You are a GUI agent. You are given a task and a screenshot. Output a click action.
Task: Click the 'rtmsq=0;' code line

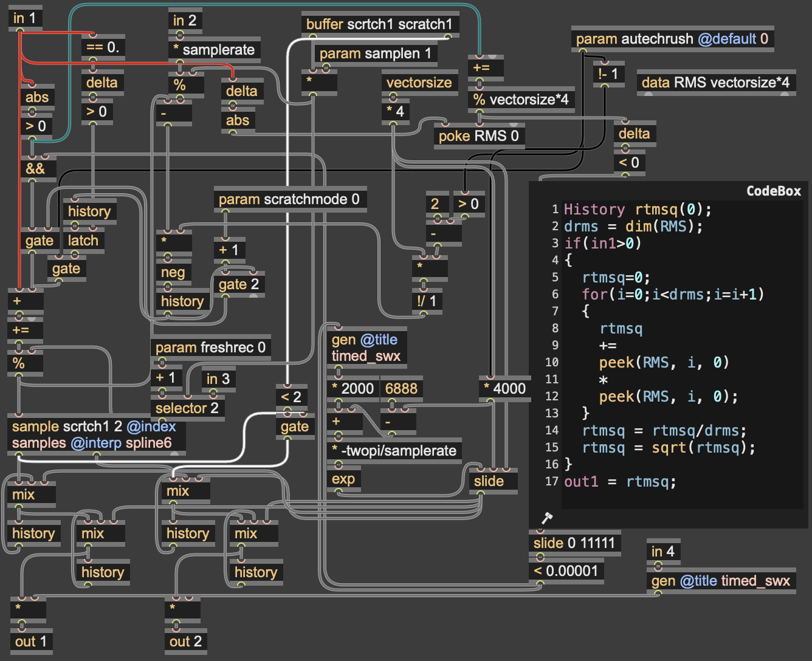(x=616, y=278)
